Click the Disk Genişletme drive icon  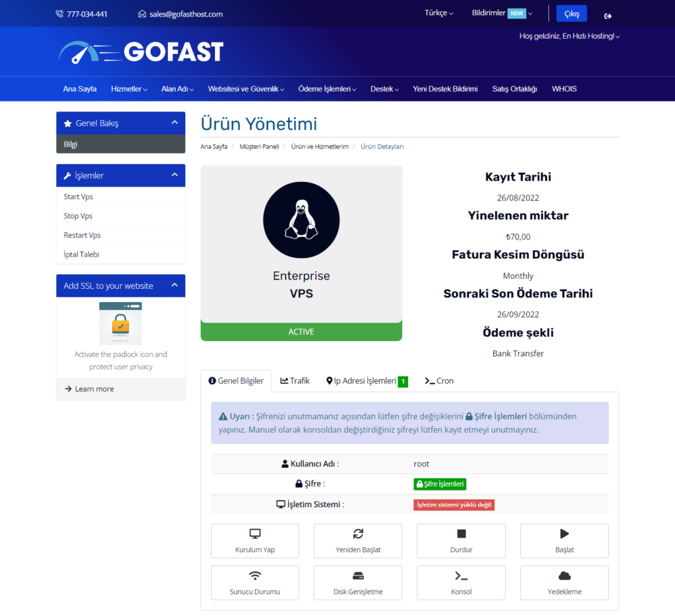click(358, 576)
